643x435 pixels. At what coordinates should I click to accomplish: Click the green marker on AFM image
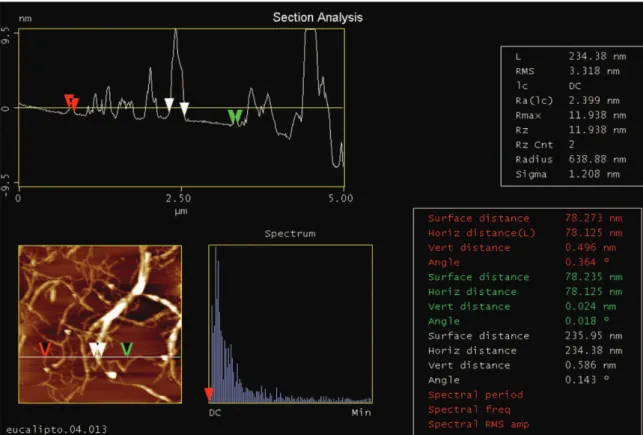127,349
